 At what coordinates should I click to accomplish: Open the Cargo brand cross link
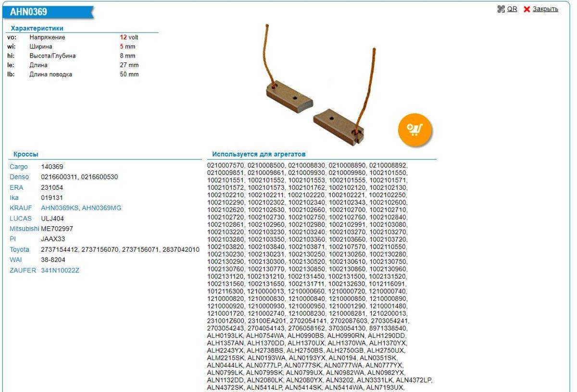[19, 167]
